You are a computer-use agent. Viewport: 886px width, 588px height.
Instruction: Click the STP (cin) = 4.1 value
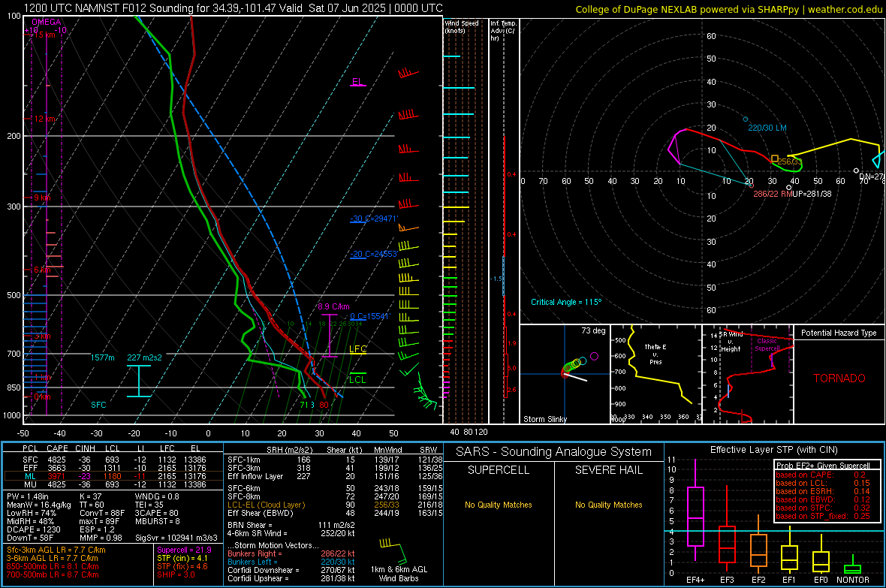click(182, 558)
